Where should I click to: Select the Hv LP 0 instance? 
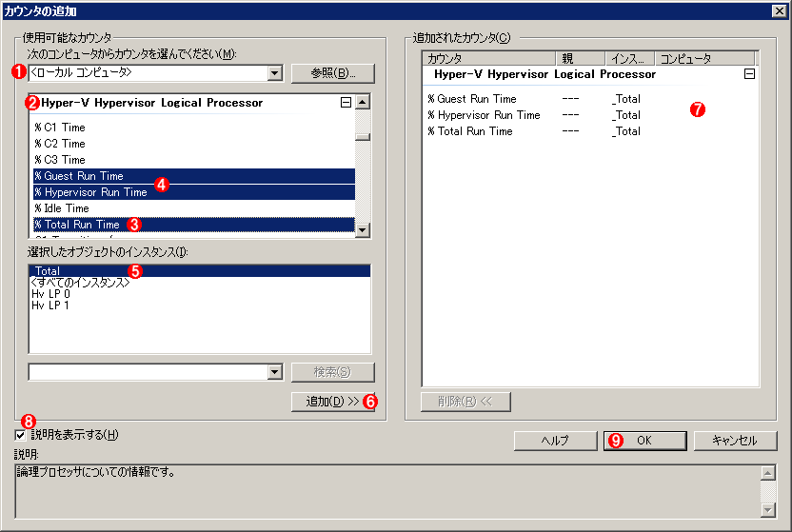[x=200, y=294]
